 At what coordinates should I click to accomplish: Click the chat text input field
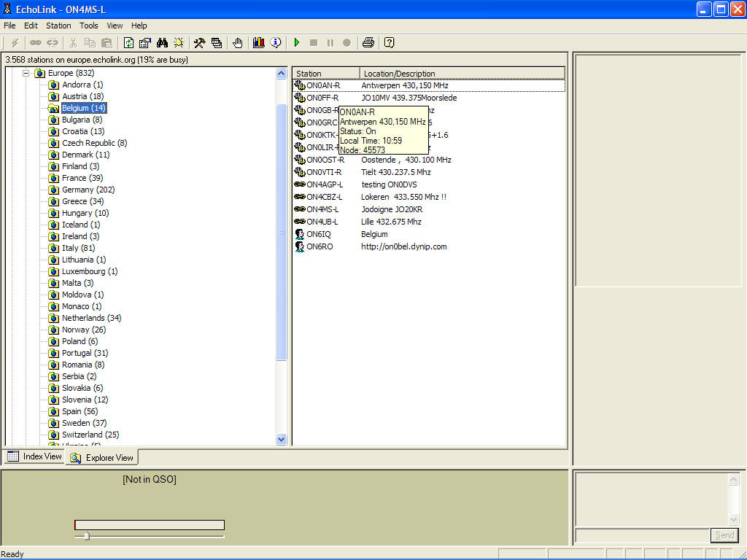(x=642, y=535)
